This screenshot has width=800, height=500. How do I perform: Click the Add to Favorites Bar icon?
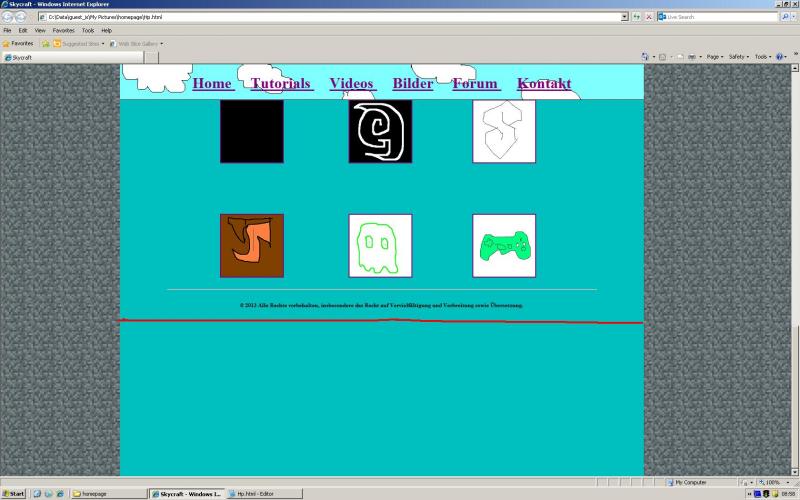pyautogui.click(x=45, y=44)
